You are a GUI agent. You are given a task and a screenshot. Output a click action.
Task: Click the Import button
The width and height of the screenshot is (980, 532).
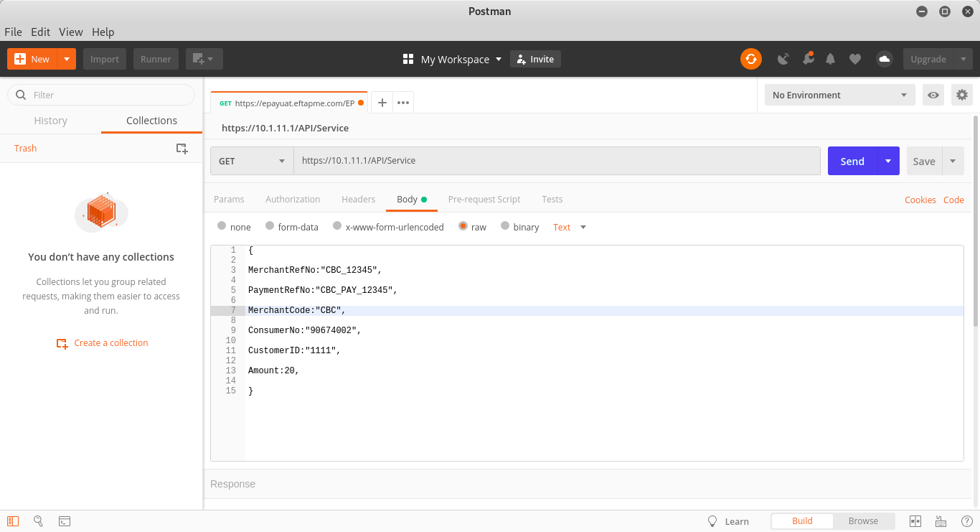coord(105,59)
